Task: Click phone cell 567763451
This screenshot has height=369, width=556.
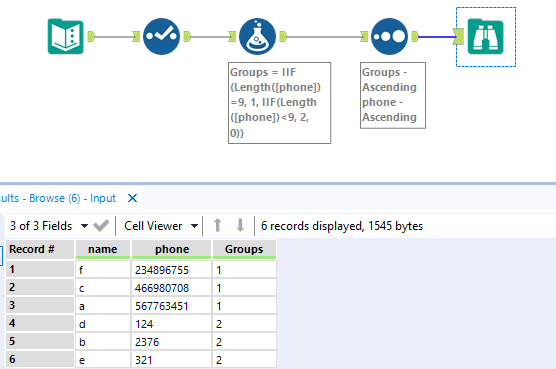Action: tap(172, 306)
